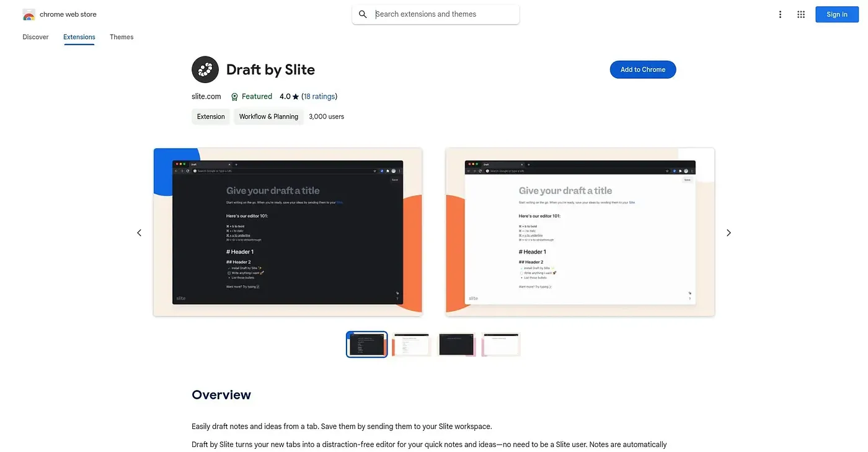Image resolution: width=868 pixels, height=452 pixels.
Task: Switch to the Themes tab
Action: (x=122, y=37)
